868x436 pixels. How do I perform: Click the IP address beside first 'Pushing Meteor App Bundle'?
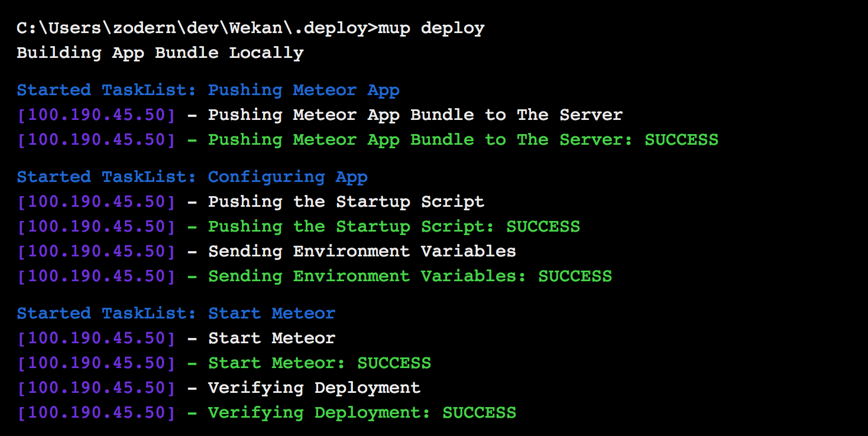96,115
